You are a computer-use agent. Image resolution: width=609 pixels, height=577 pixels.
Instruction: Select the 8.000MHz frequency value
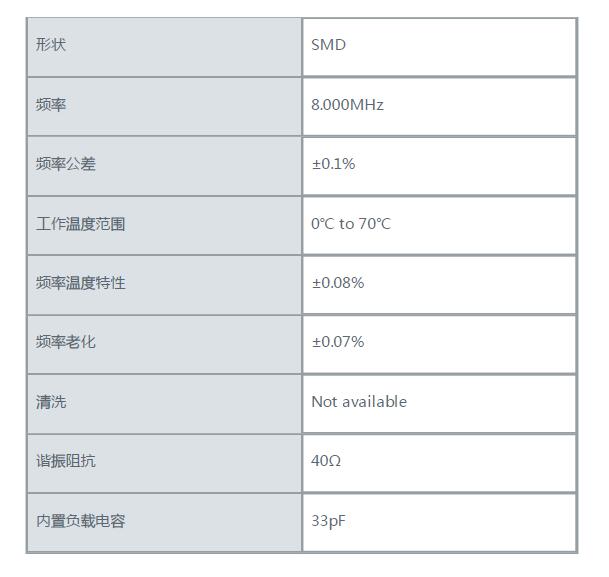tap(347, 105)
